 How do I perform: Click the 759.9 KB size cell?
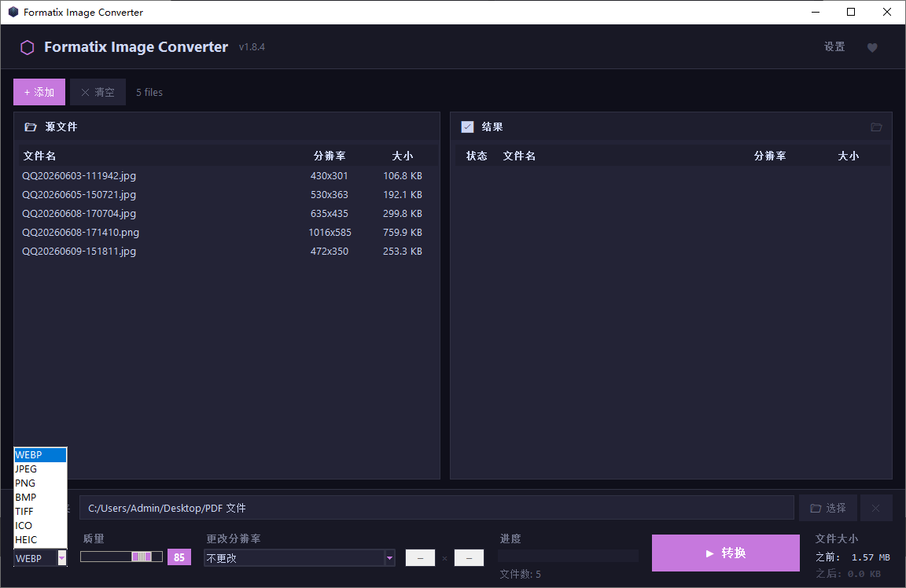click(402, 232)
